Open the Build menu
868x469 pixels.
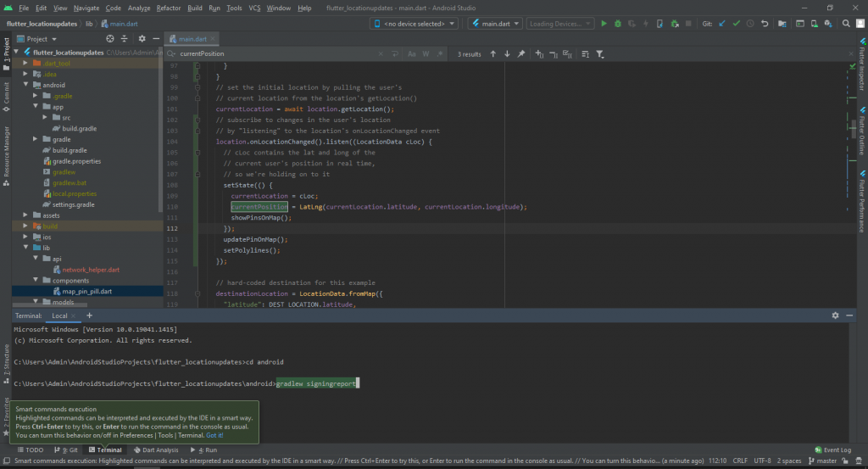tap(194, 8)
